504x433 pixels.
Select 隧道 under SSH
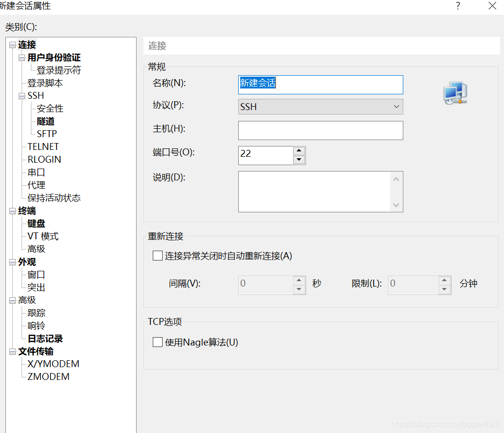coord(46,121)
